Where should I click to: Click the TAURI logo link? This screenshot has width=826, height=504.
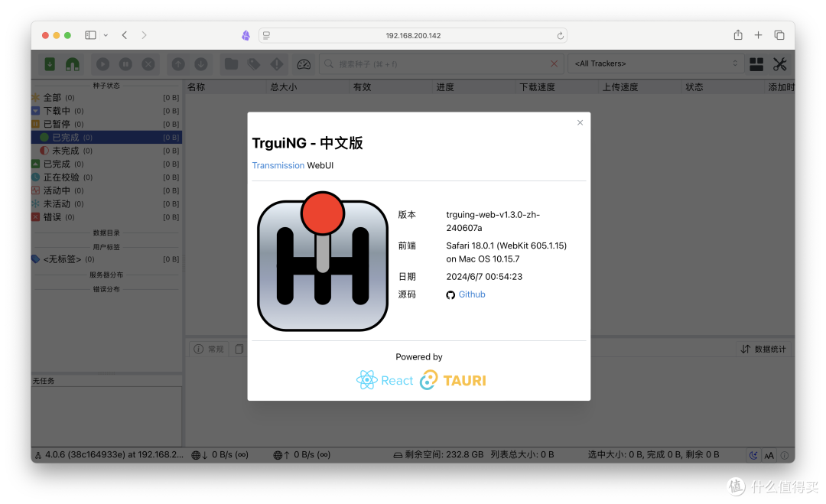click(x=453, y=380)
